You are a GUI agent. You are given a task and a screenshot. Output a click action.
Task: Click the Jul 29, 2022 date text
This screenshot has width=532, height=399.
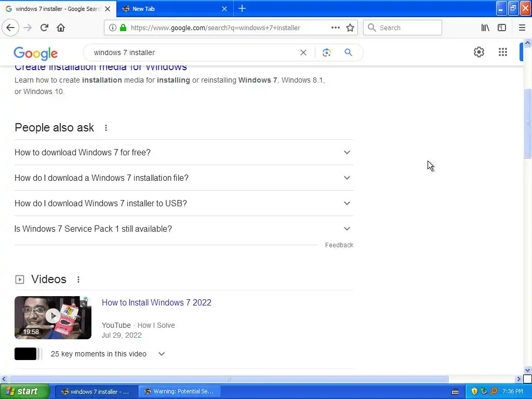click(x=122, y=335)
